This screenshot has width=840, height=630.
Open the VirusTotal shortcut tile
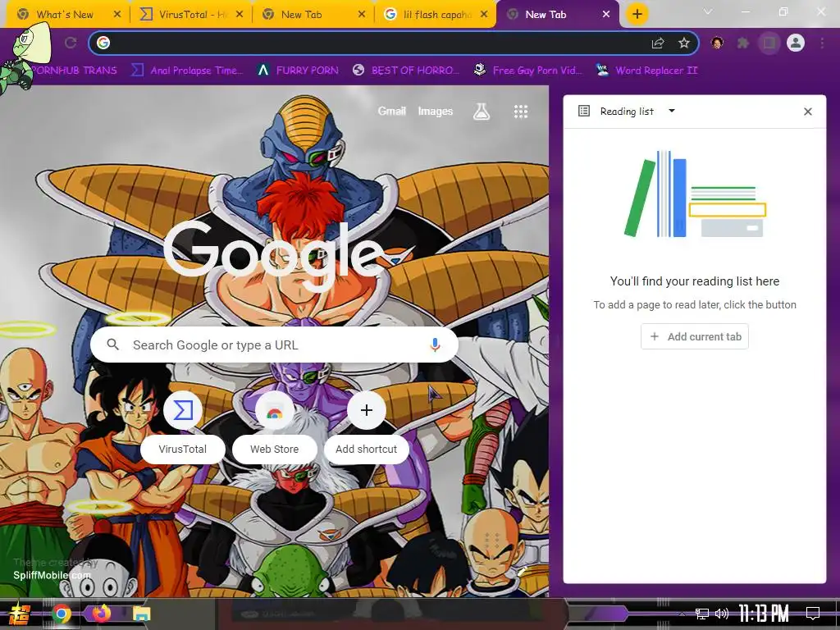[183, 428]
